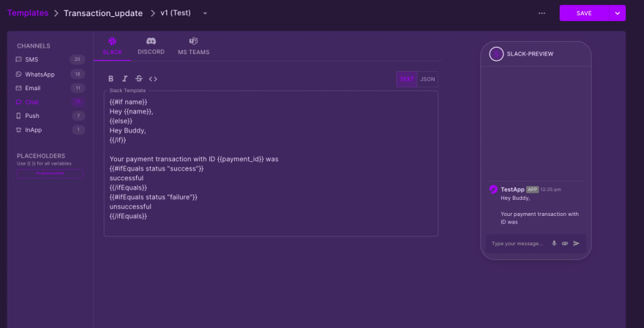The width and height of the screenshot is (644, 328).
Task: Click the TestApp avatar icon
Action: [x=493, y=189]
